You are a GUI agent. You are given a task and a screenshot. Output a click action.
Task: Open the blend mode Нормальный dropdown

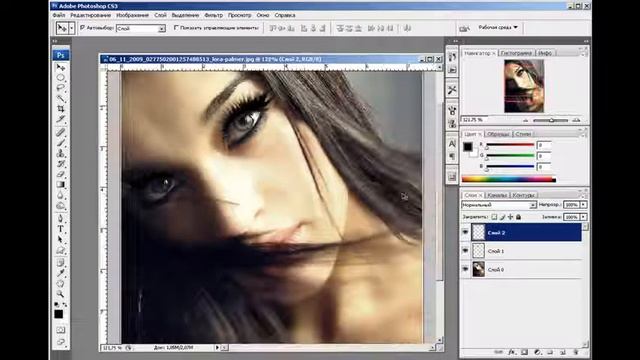tap(499, 205)
